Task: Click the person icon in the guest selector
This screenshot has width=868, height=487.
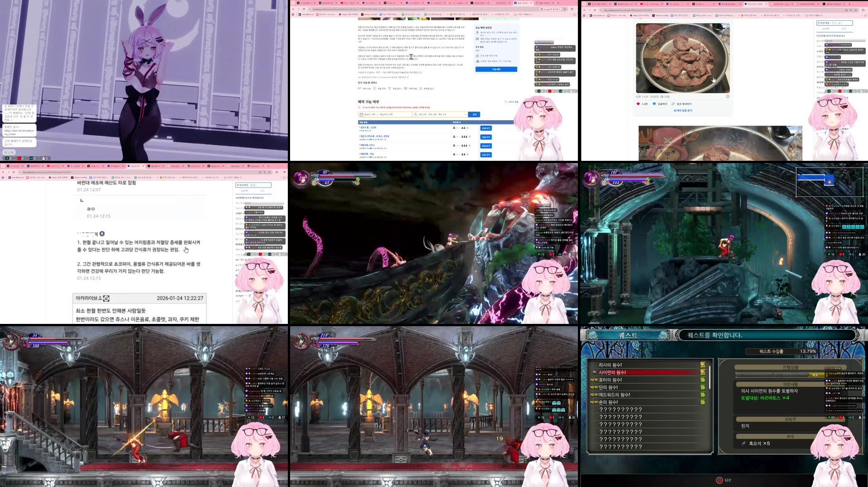Action: pyautogui.click(x=416, y=115)
